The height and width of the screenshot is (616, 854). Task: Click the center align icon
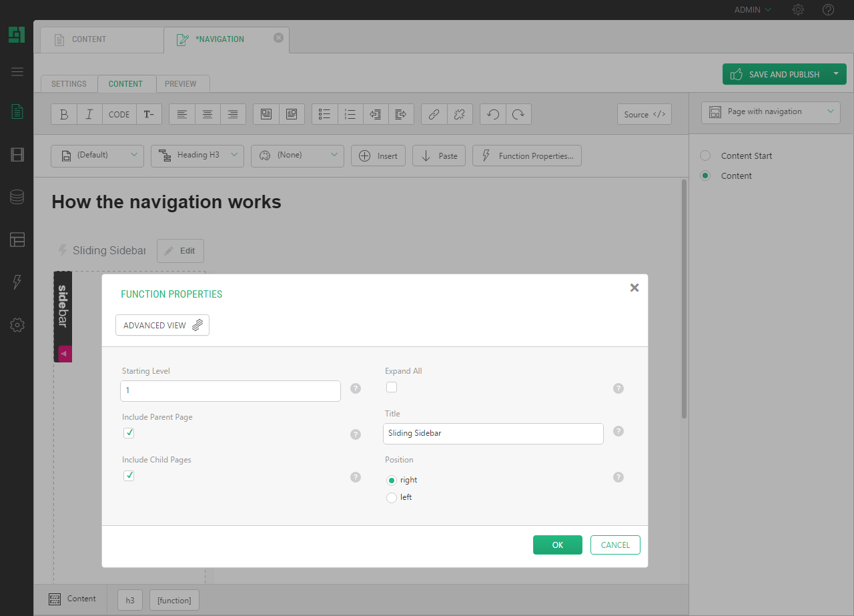[207, 114]
